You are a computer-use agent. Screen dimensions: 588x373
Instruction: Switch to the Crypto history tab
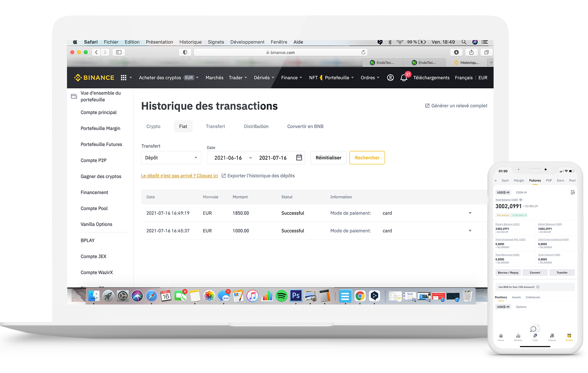click(x=153, y=126)
